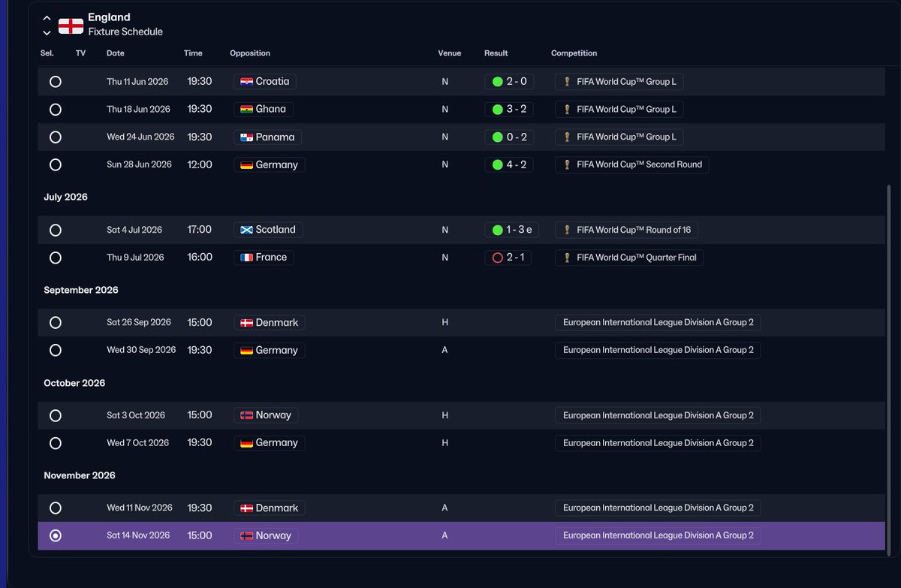This screenshot has width=901, height=588.
Task: Open the FIFA World Cup Second Round competition
Action: (x=632, y=164)
